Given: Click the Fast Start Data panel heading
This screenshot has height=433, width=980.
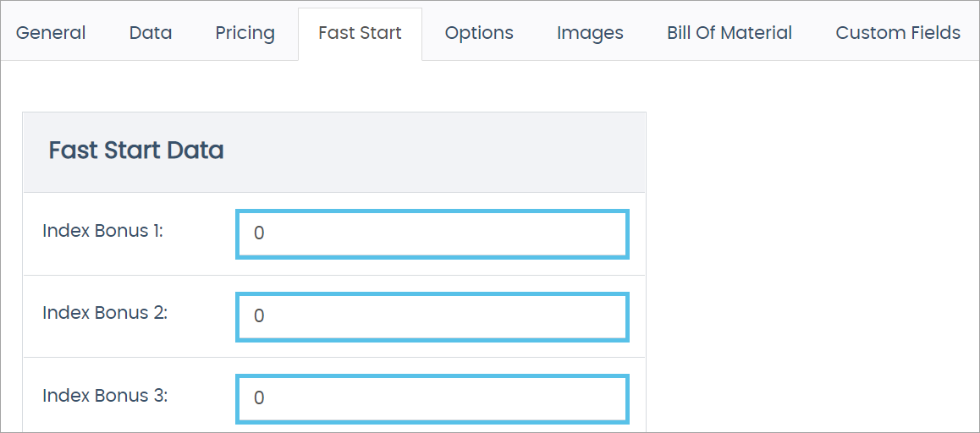Looking at the screenshot, I should (136, 151).
